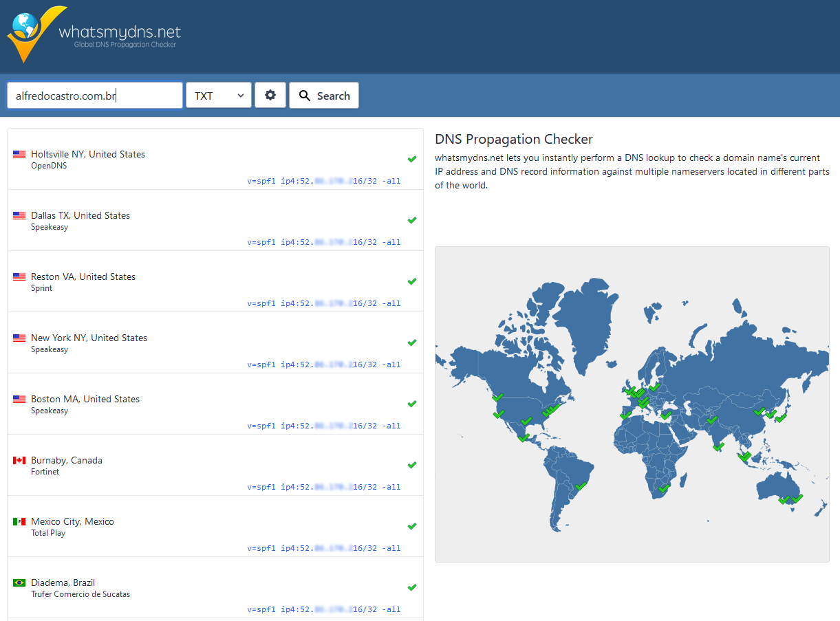
Task: Click the map checkmark over Brazil
Action: (x=581, y=486)
